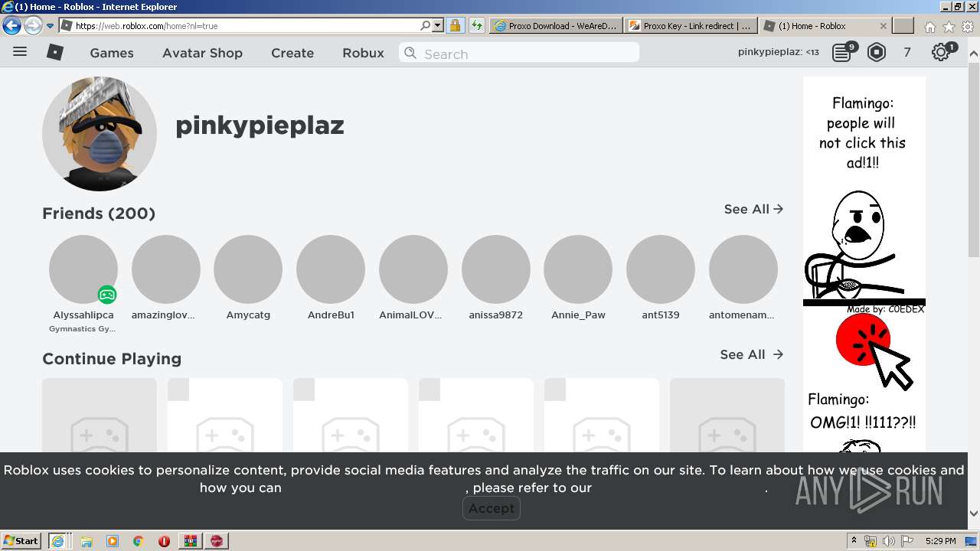
Task: Open the Avatar Shop menu item
Action: pos(202,53)
